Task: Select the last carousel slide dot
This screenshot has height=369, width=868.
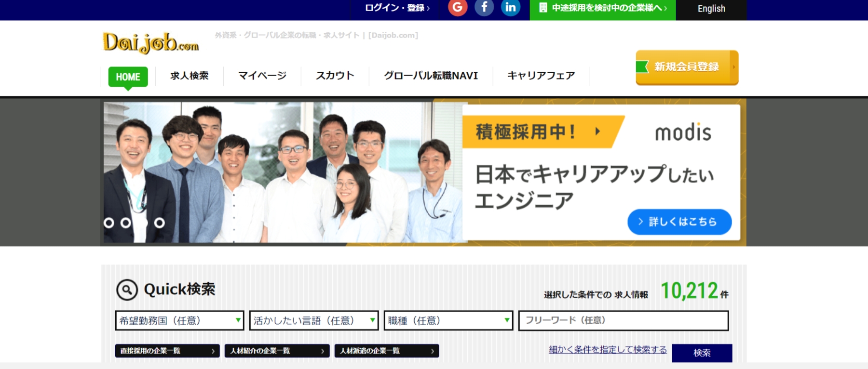Action: [x=160, y=223]
